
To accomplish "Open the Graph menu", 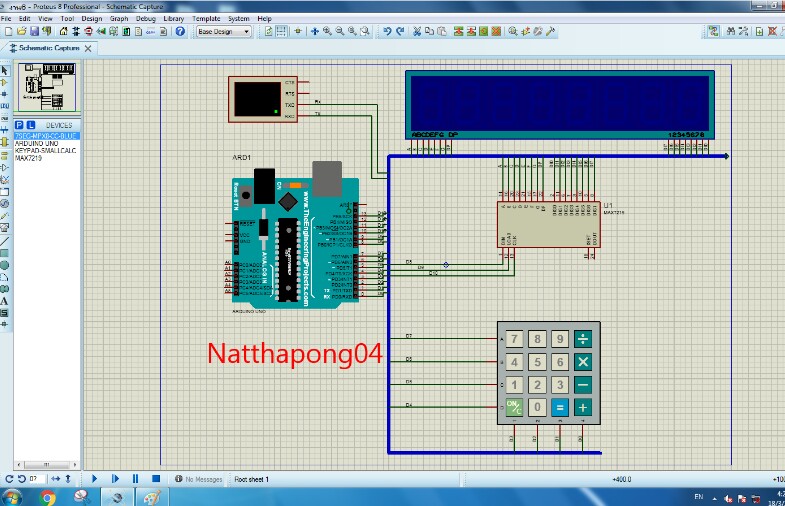I will point(119,19).
